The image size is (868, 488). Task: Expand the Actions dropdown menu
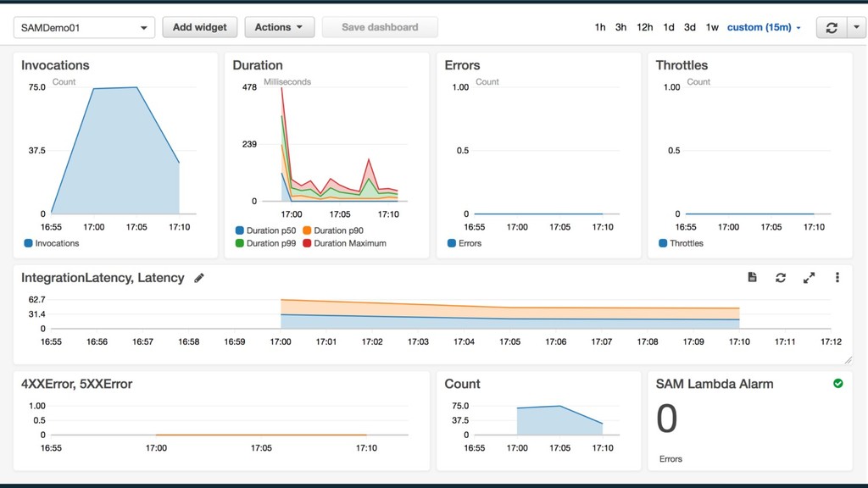coord(280,27)
